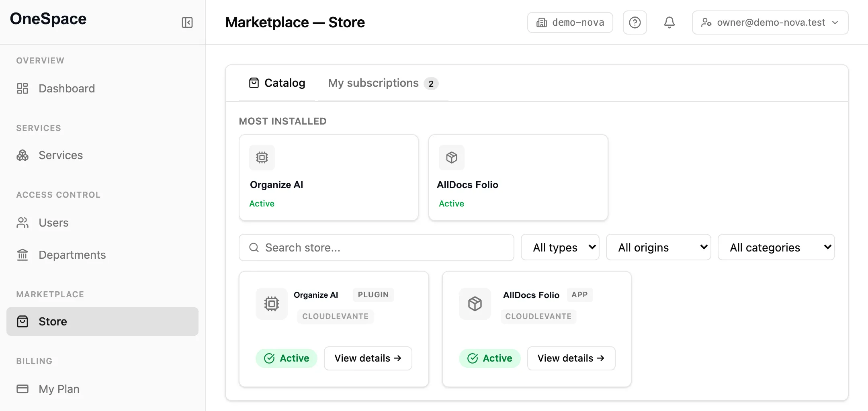Click the Users people icon
Screen dimensions: 868x411
(23, 223)
